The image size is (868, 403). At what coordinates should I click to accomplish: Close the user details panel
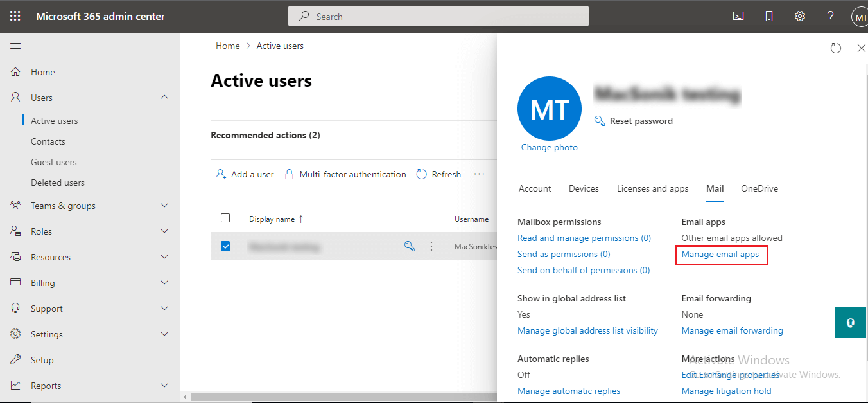coord(862,48)
